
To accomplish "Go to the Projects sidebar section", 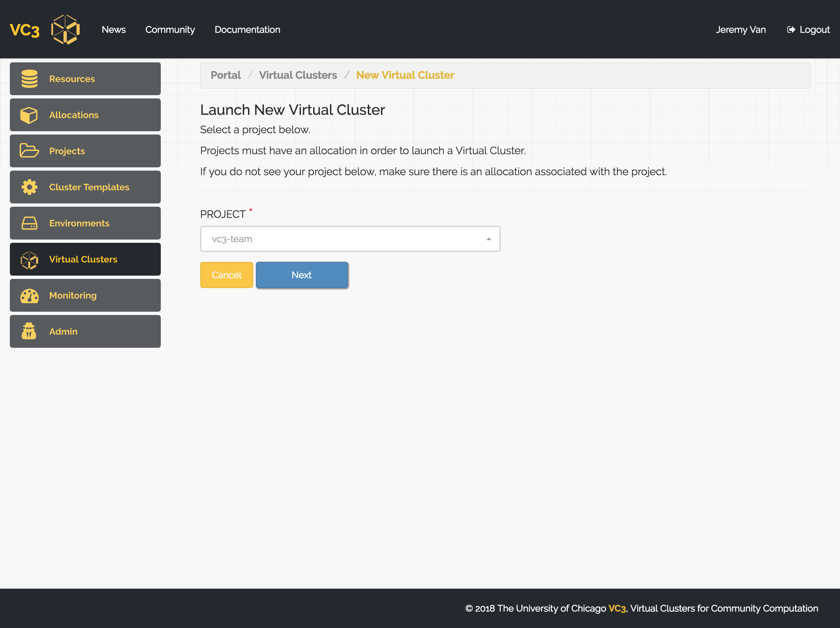I will click(x=85, y=151).
